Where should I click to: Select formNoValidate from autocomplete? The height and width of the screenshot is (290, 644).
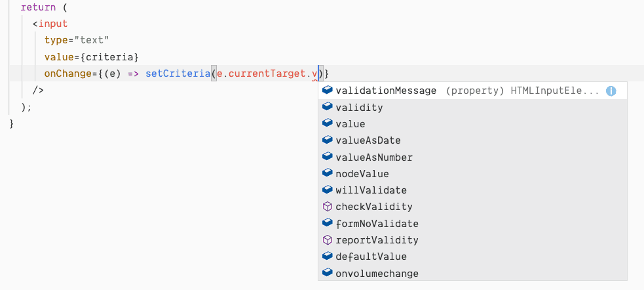tap(377, 224)
